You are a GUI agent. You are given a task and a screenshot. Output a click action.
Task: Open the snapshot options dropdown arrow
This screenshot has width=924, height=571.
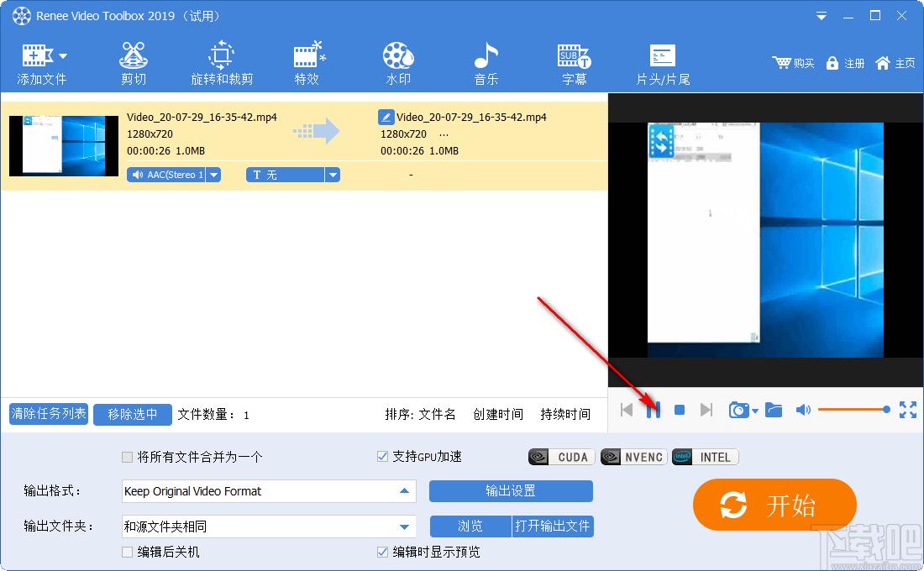pyautogui.click(x=755, y=411)
